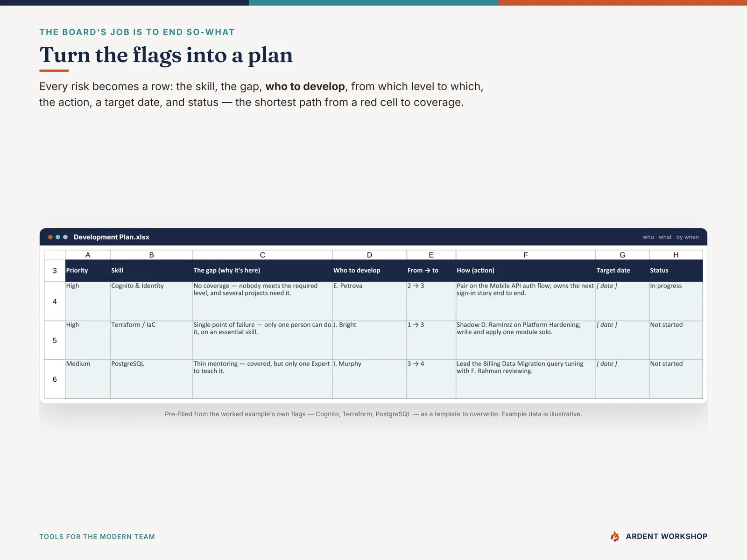Select column C header

coord(262,255)
